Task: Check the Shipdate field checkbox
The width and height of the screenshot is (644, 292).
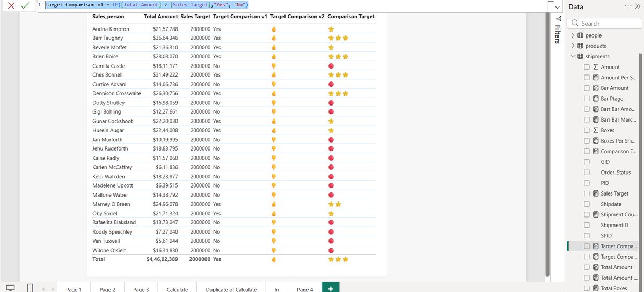Action: click(x=587, y=204)
